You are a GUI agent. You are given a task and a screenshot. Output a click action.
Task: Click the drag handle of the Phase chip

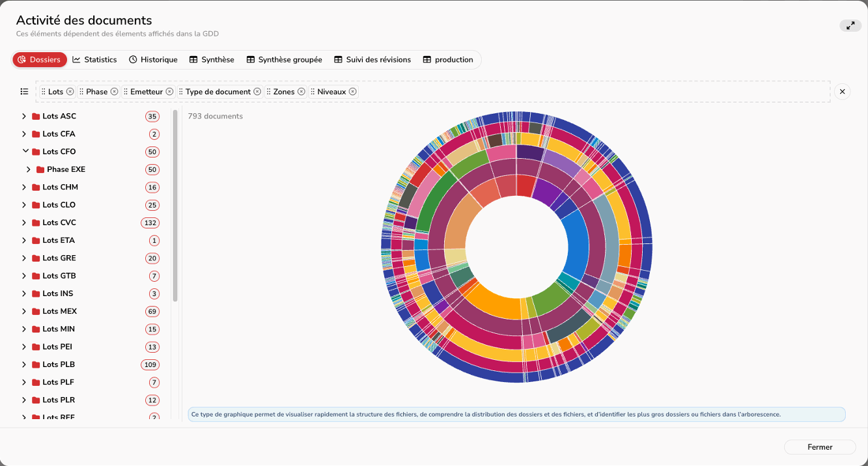82,92
